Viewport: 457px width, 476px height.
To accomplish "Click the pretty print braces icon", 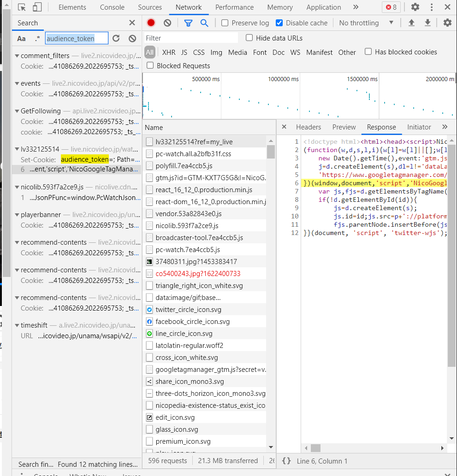I will pos(286,461).
